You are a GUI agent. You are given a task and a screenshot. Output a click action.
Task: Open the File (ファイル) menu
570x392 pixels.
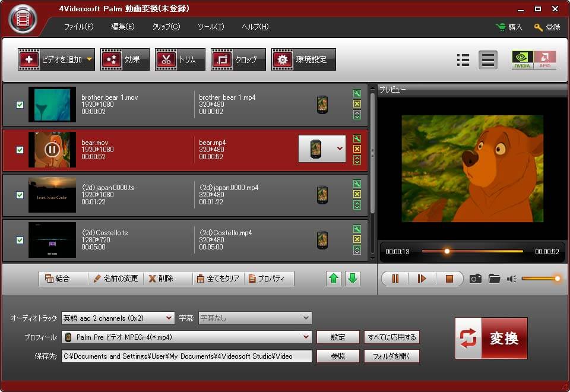tap(78, 27)
